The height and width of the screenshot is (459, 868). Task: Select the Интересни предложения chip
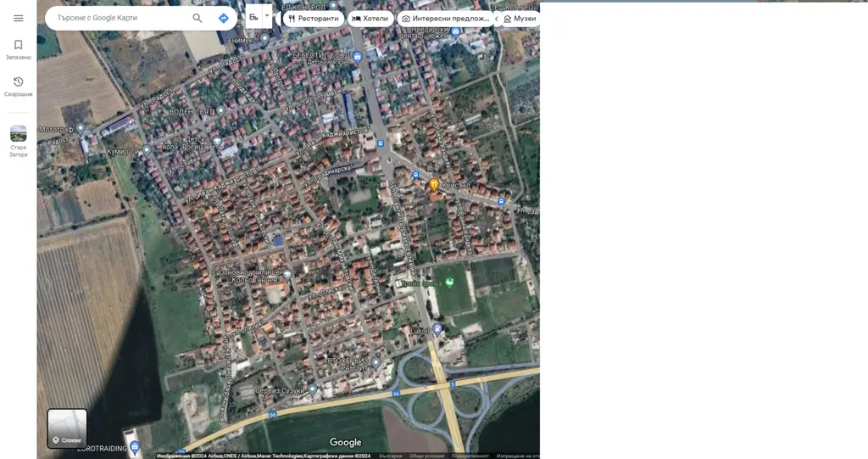(x=445, y=18)
